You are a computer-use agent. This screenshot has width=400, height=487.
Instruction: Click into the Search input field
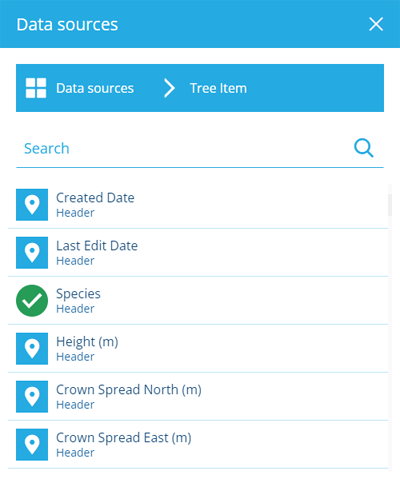tap(183, 148)
